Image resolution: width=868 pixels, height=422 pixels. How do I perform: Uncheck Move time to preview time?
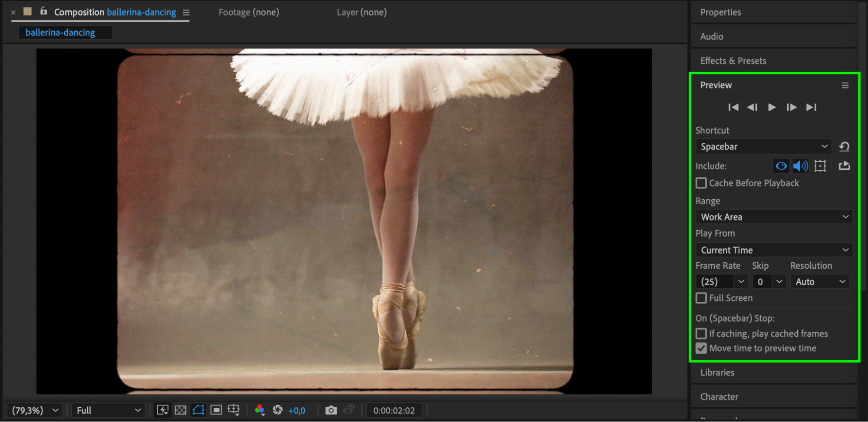click(x=701, y=349)
